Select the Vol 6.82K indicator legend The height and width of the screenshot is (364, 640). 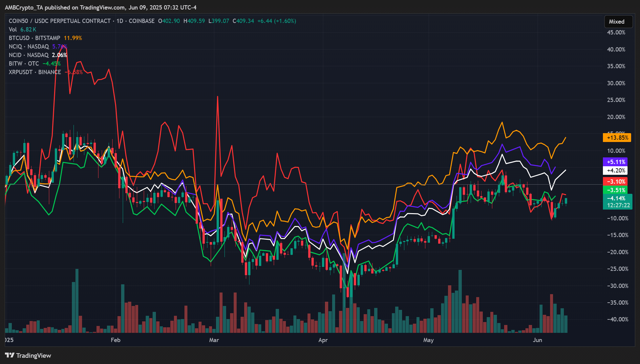(22, 30)
